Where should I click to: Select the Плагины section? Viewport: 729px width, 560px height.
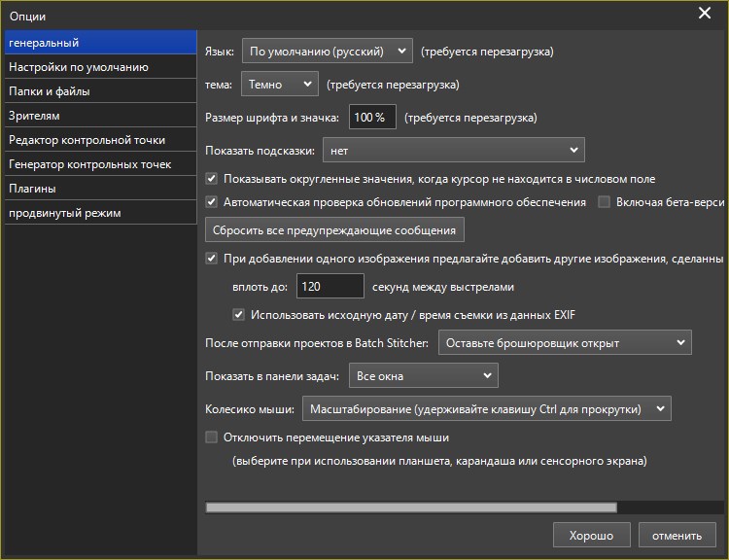pyautogui.click(x=100, y=189)
